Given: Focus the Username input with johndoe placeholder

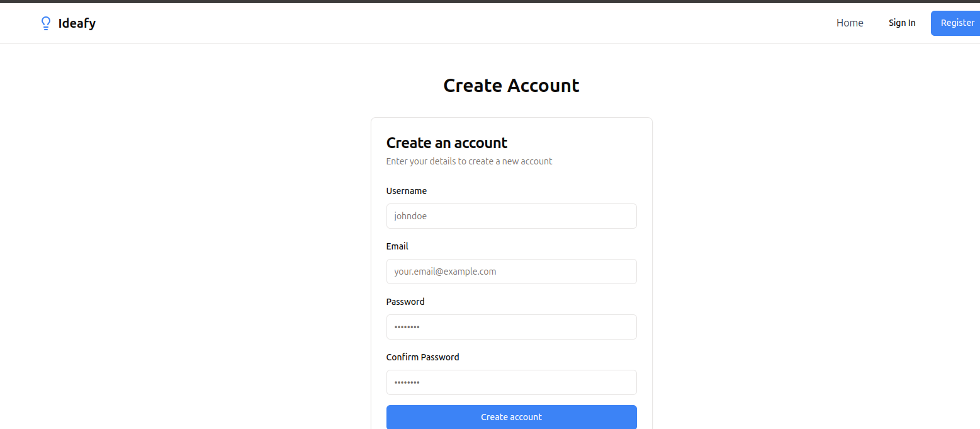Looking at the screenshot, I should [x=511, y=216].
